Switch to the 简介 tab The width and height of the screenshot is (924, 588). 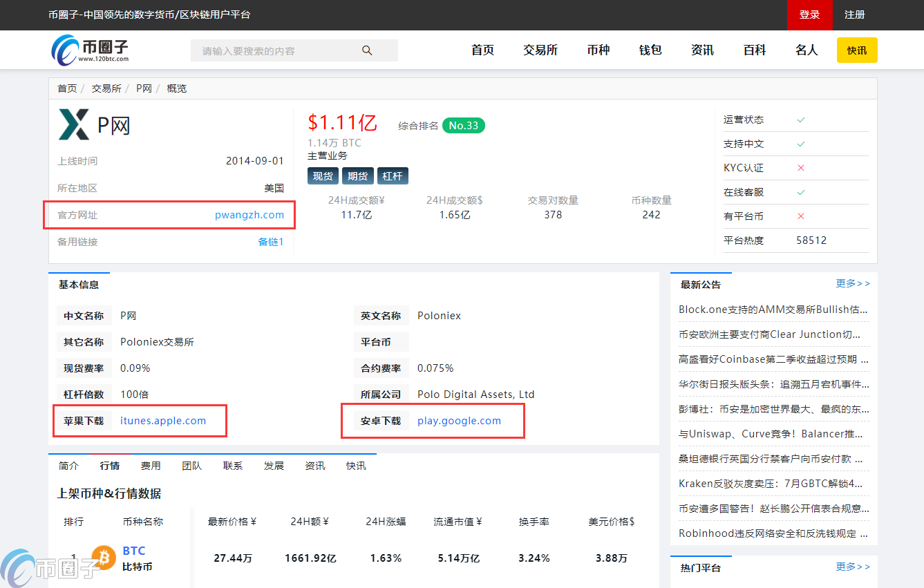point(69,466)
